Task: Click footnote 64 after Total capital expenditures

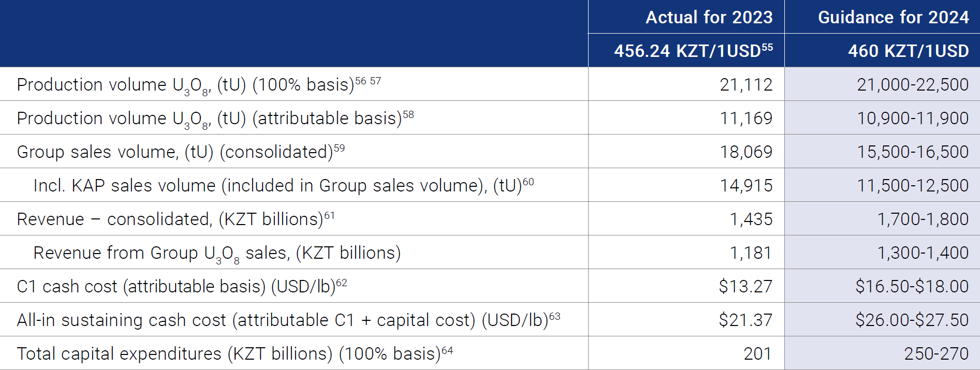Action: [447, 350]
